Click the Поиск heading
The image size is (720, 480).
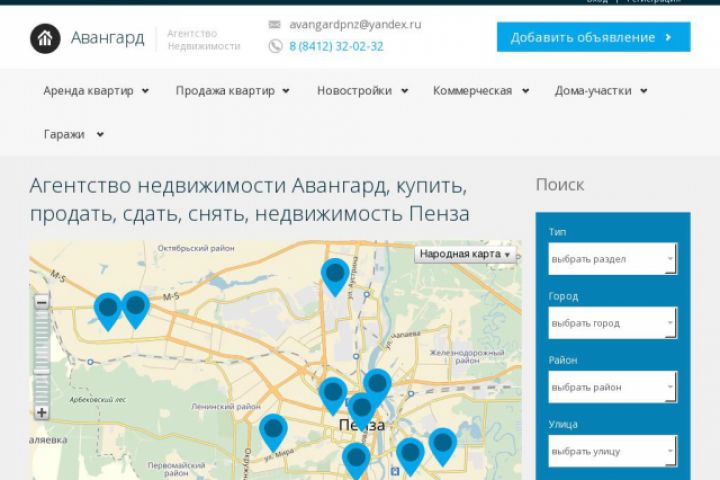(x=560, y=185)
